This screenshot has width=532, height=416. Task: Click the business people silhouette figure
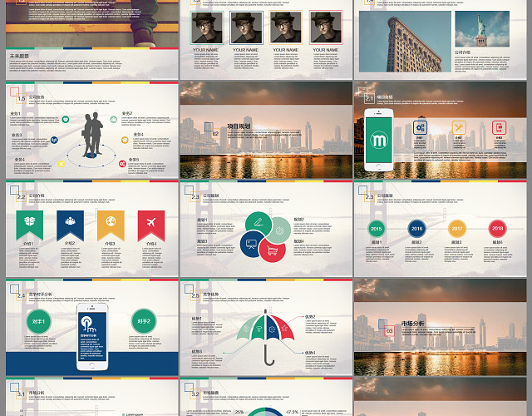(92, 135)
